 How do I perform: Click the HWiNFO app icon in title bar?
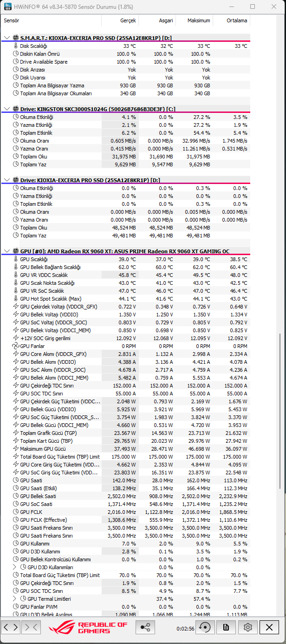pos(8,7)
